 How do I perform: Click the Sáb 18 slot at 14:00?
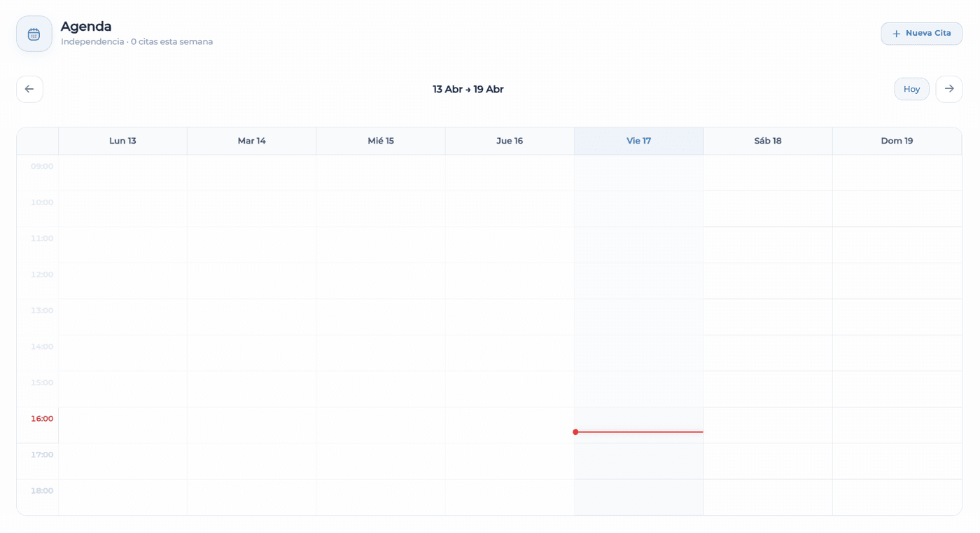pyautogui.click(x=767, y=353)
